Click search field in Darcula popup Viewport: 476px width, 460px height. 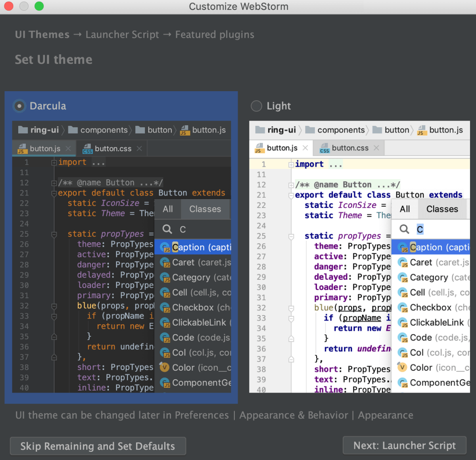tap(193, 229)
